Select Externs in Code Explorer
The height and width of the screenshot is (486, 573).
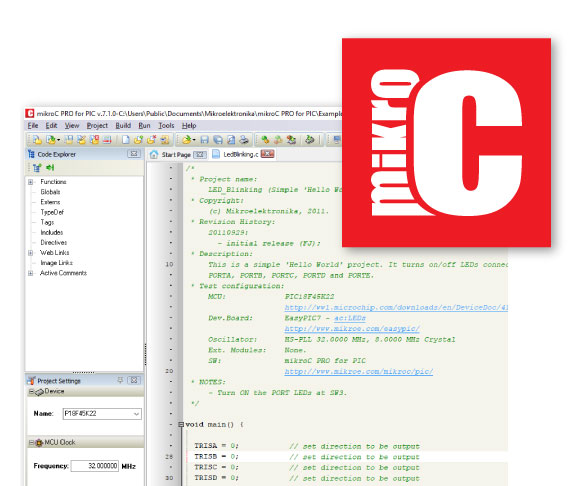(x=50, y=202)
